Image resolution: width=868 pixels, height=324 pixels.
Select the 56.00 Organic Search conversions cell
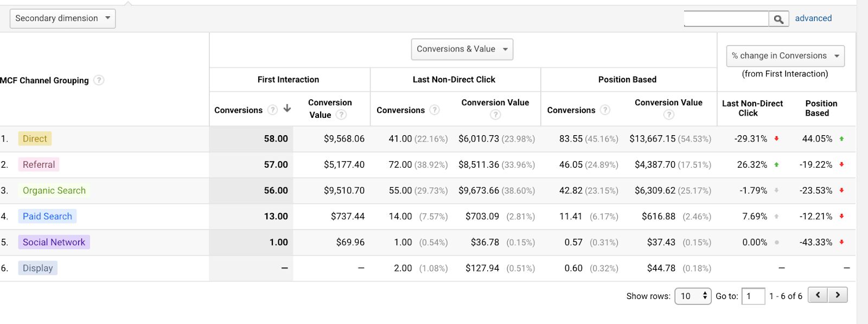(276, 190)
